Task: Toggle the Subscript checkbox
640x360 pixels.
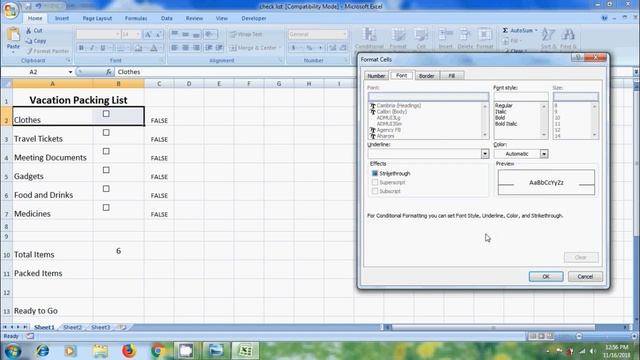Action: pyautogui.click(x=375, y=191)
